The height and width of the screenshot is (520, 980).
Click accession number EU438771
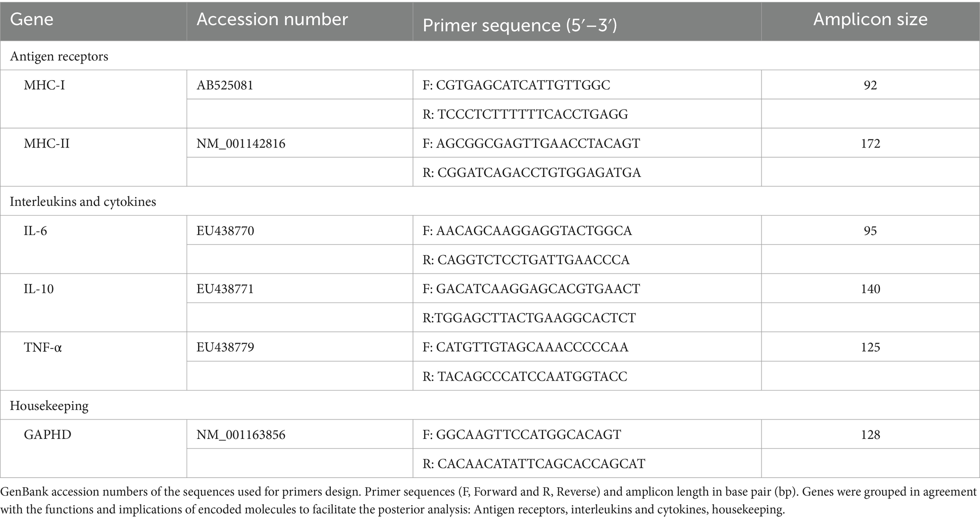[x=225, y=289]
